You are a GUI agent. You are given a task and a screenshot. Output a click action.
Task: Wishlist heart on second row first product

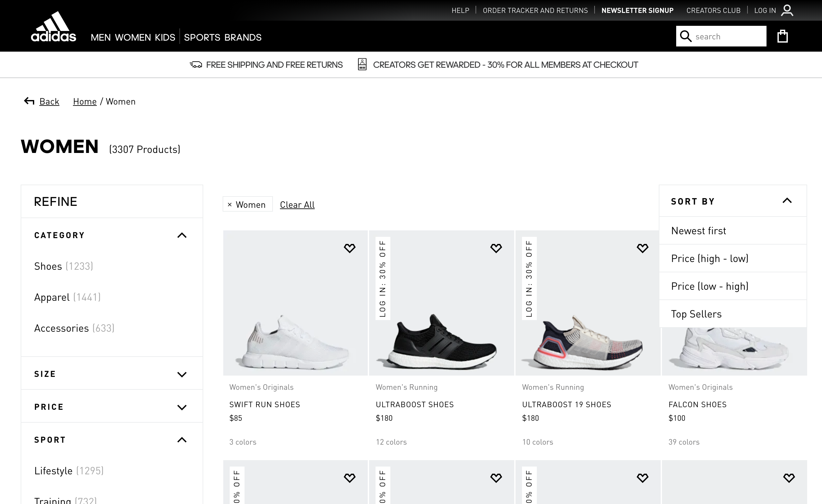pyautogui.click(x=350, y=478)
